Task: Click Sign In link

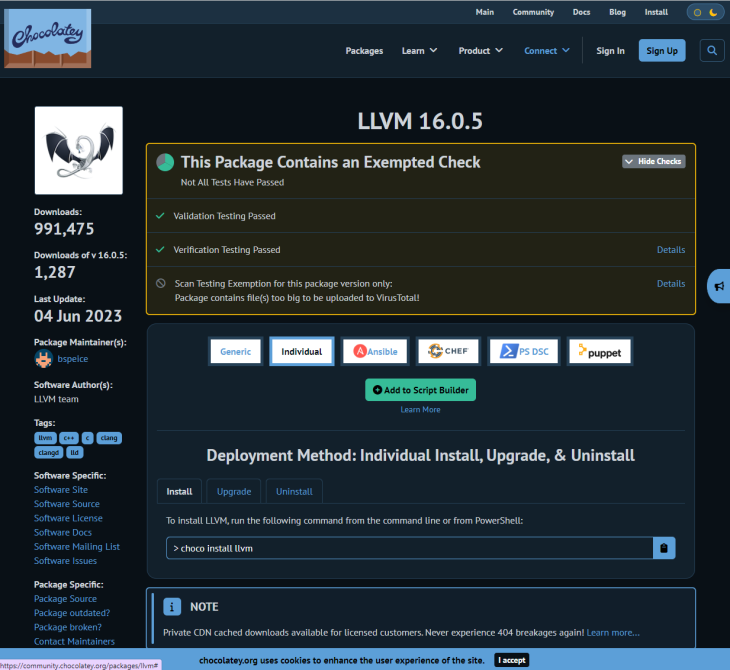Action: click(x=610, y=50)
